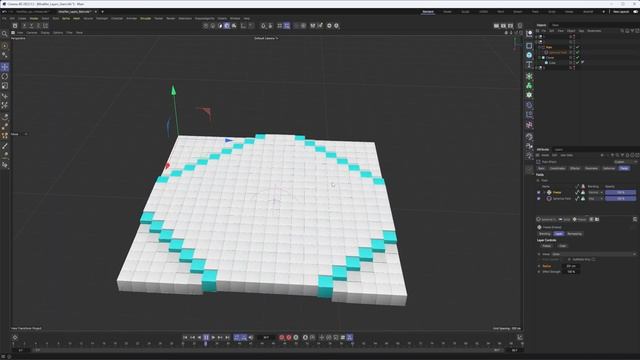
Task: Toggle enable checkmark for Cloner object
Action: click(x=578, y=58)
